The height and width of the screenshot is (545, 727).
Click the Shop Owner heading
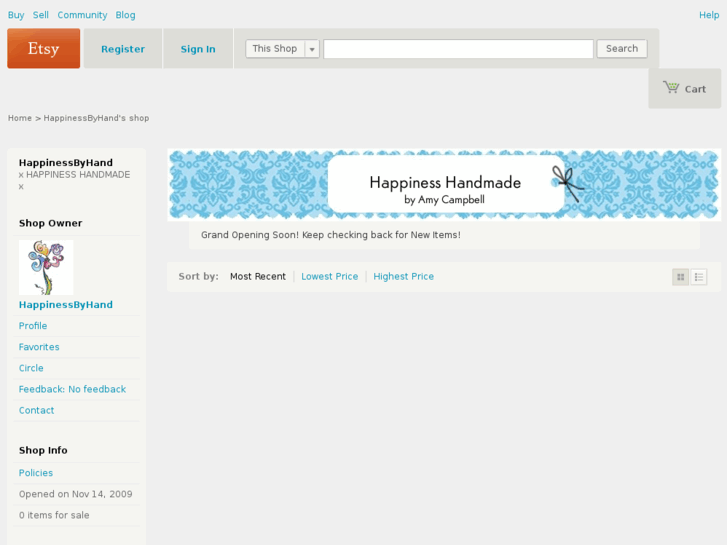(51, 223)
